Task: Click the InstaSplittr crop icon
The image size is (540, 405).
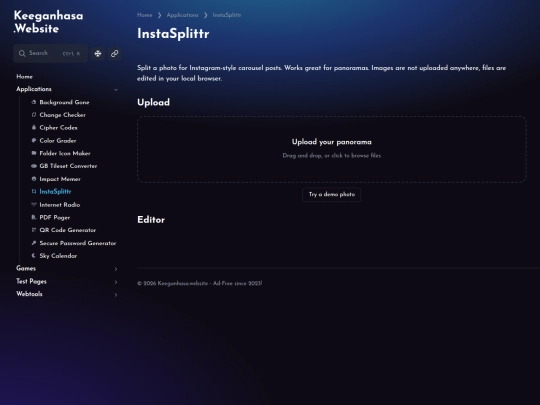Action: [34, 191]
